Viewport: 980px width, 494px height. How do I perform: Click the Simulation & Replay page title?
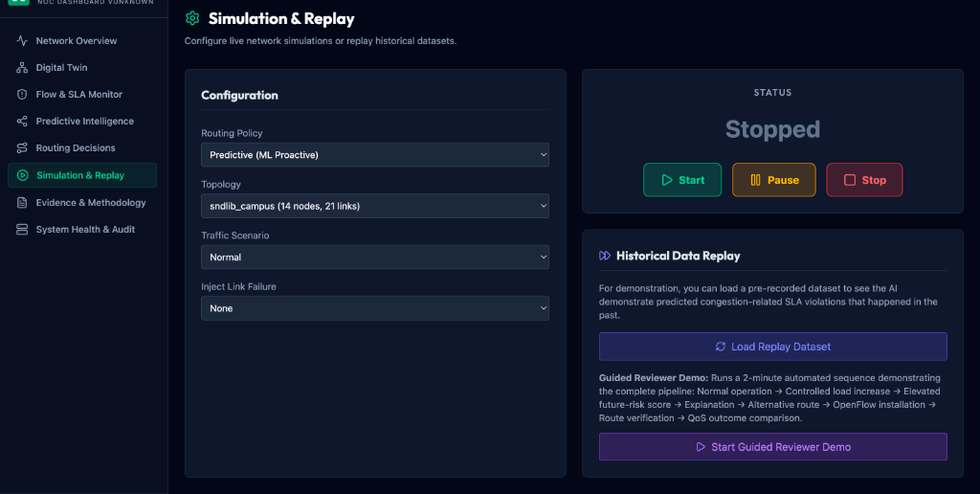point(281,19)
